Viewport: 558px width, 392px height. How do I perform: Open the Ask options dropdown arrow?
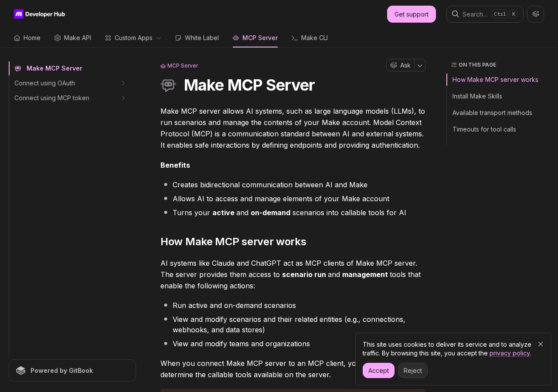coord(420,65)
